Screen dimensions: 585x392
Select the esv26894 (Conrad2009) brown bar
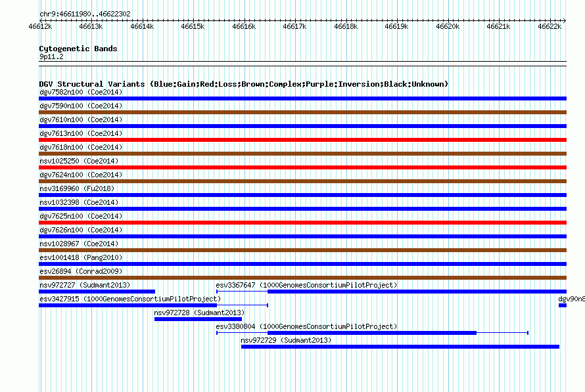[302, 278]
